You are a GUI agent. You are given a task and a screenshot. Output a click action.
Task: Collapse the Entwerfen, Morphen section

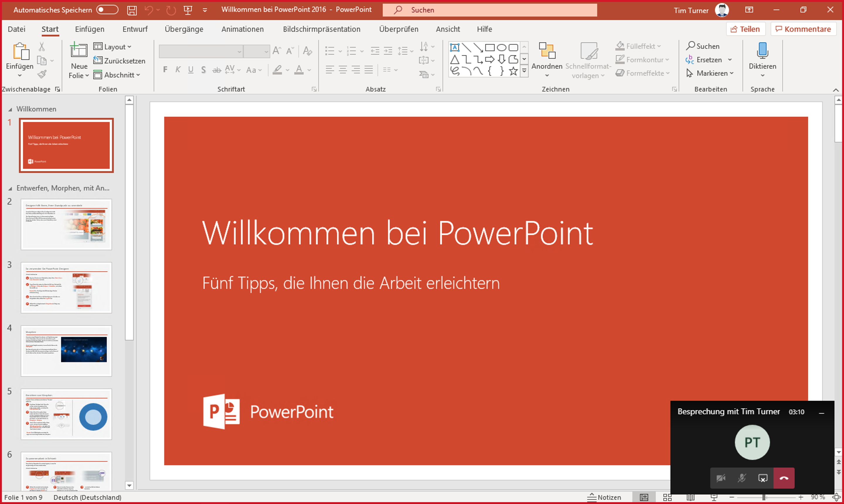[10, 188]
